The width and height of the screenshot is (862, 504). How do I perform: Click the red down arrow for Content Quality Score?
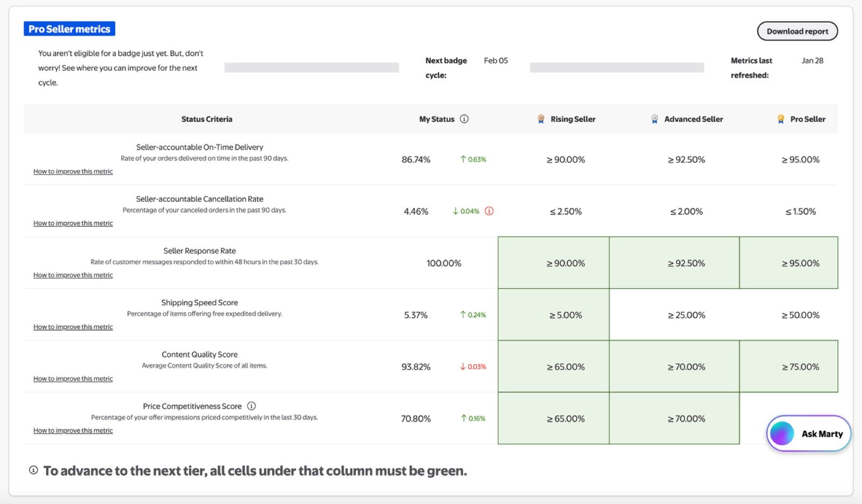463,367
